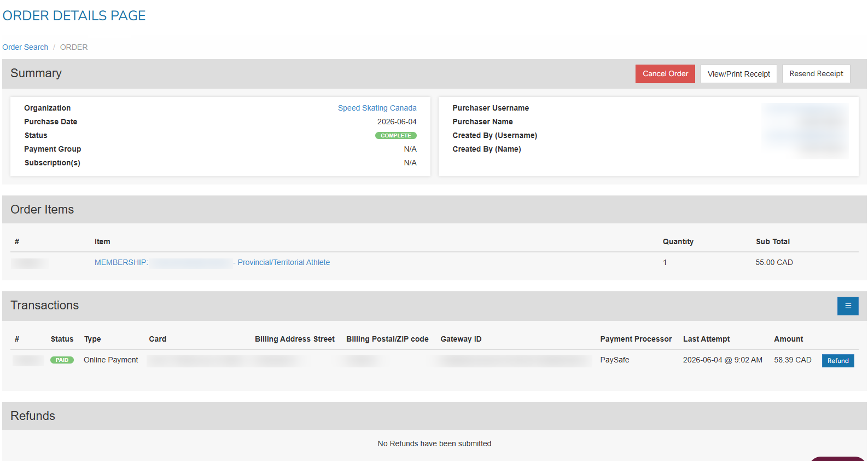Click the Last Attempt column header
868x461 pixels.
pyautogui.click(x=707, y=339)
